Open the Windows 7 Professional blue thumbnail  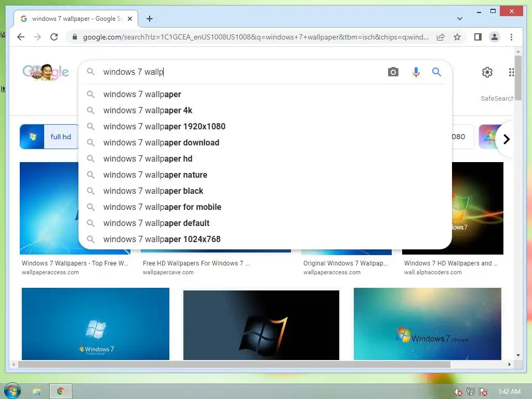[x=96, y=324]
